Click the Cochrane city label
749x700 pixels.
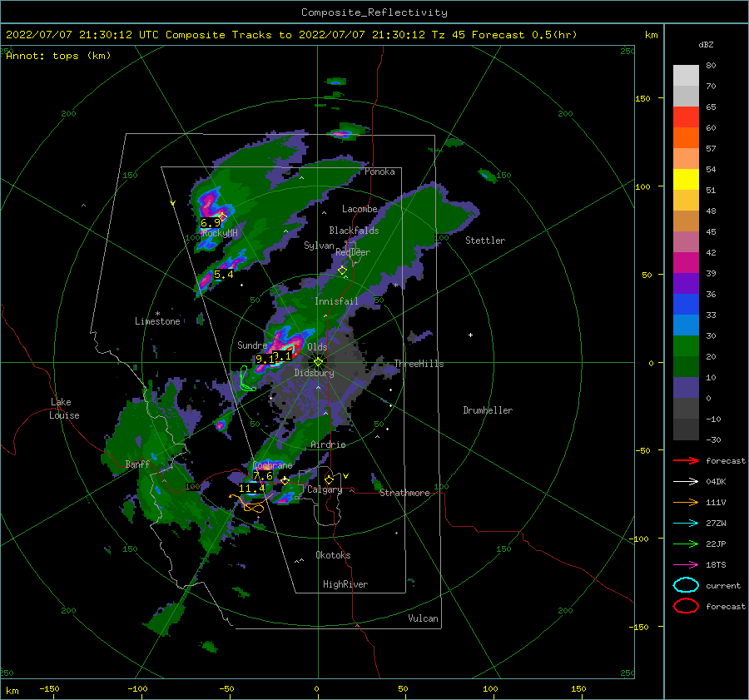[272, 465]
